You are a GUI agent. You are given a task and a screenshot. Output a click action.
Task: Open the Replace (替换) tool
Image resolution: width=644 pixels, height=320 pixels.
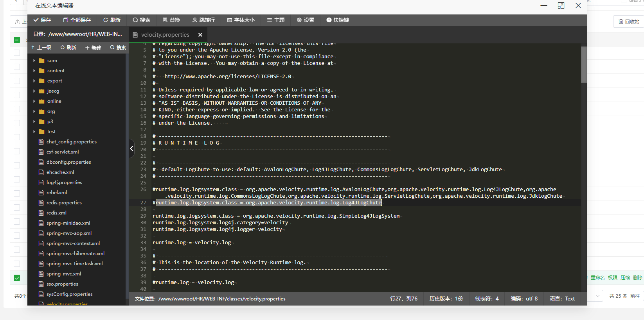171,20
